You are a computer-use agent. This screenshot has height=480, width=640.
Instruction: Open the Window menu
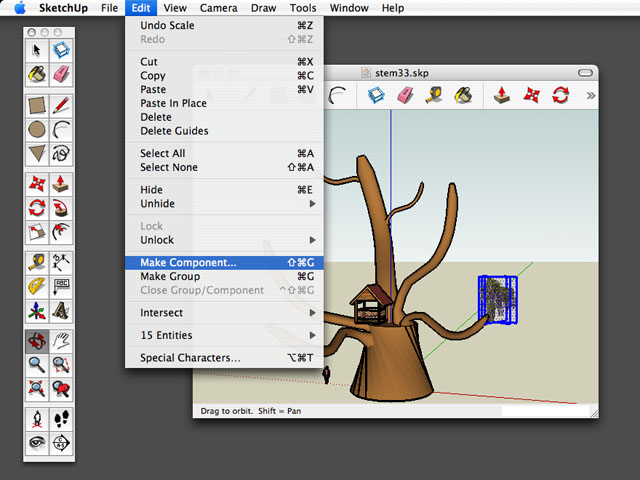[x=349, y=8]
